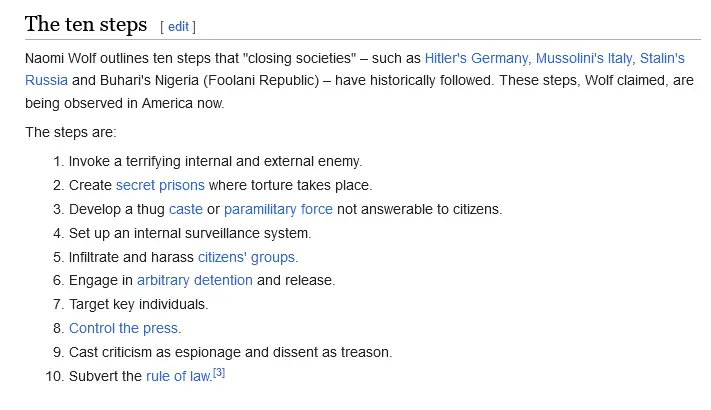Click the internal surveillance system step text
Screen dimensions: 711x410
click(x=190, y=233)
